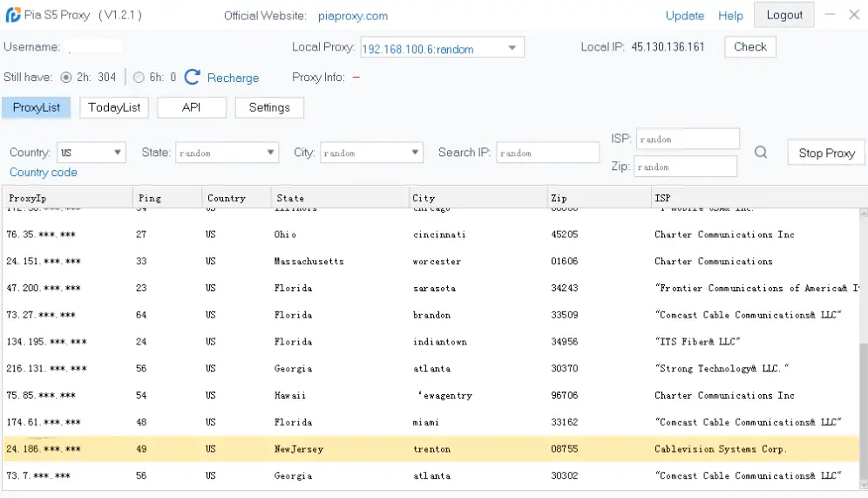
Task: Click the Recharge link
Action: (233, 78)
